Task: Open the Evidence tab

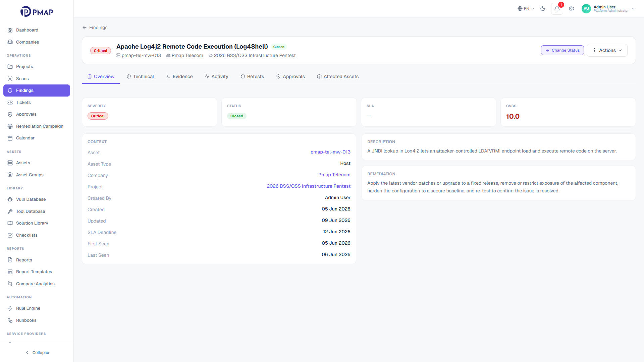Action: [x=179, y=77]
